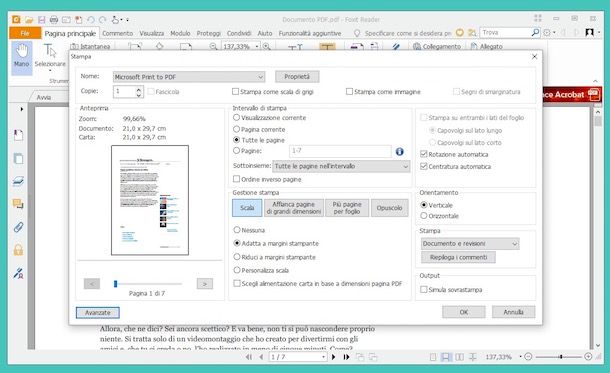Click Più pagine per foglio button
Image resolution: width=610 pixels, height=373 pixels.
click(x=347, y=208)
